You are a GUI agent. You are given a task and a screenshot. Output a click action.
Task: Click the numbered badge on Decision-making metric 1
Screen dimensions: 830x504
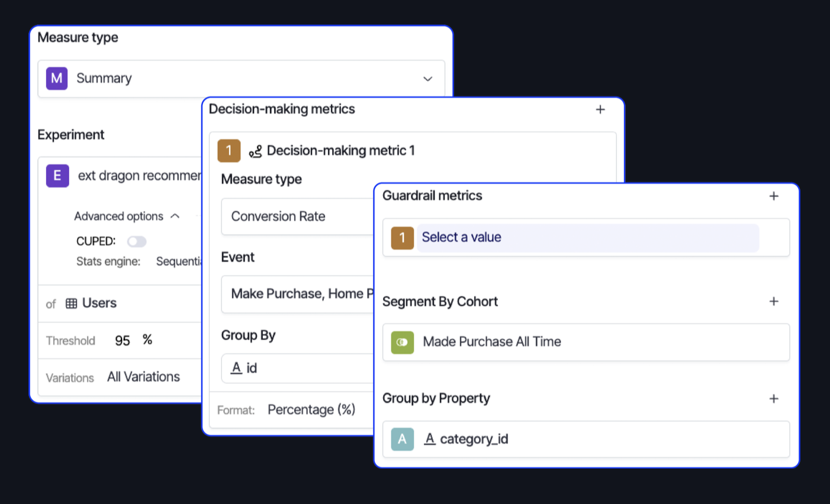[x=229, y=151]
